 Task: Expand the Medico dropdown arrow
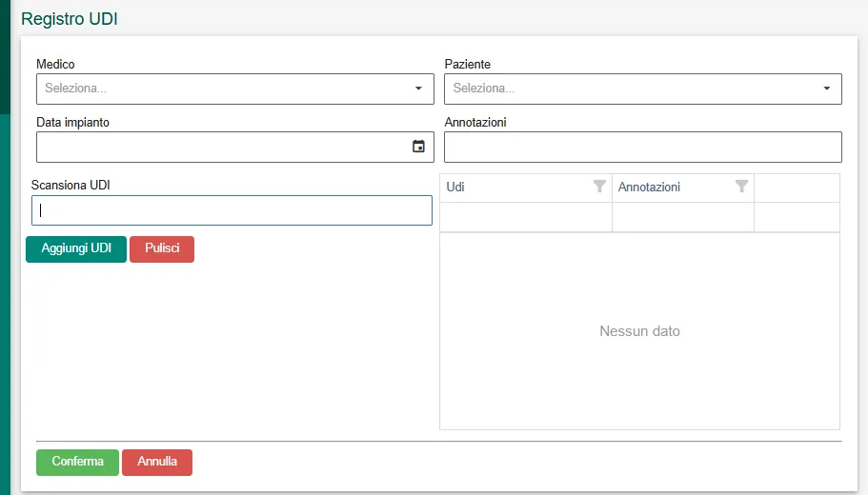tap(418, 89)
